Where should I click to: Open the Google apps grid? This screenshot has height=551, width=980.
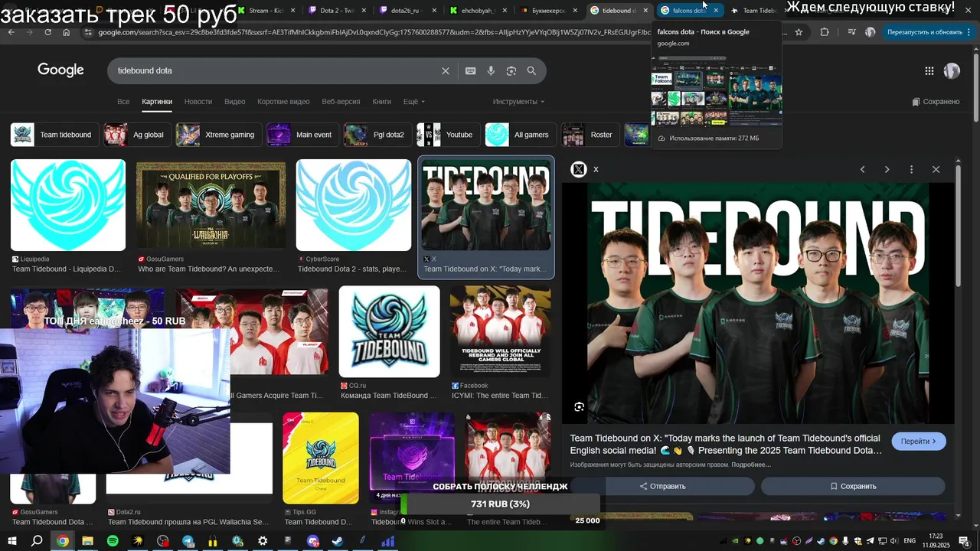click(x=929, y=70)
